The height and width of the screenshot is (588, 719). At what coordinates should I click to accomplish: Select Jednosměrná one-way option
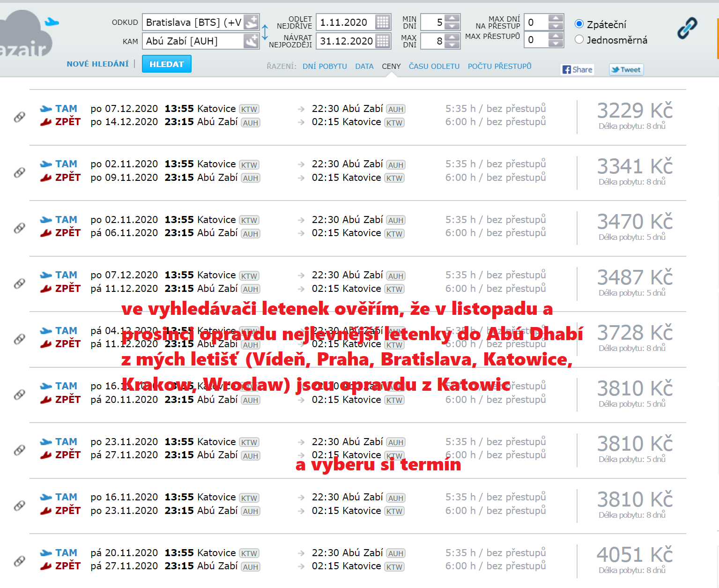579,39
